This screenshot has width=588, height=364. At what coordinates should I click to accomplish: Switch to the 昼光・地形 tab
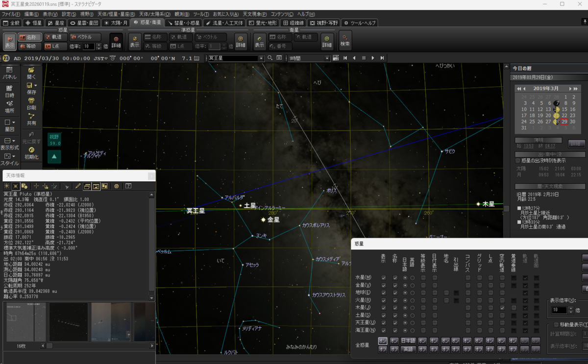point(263,23)
